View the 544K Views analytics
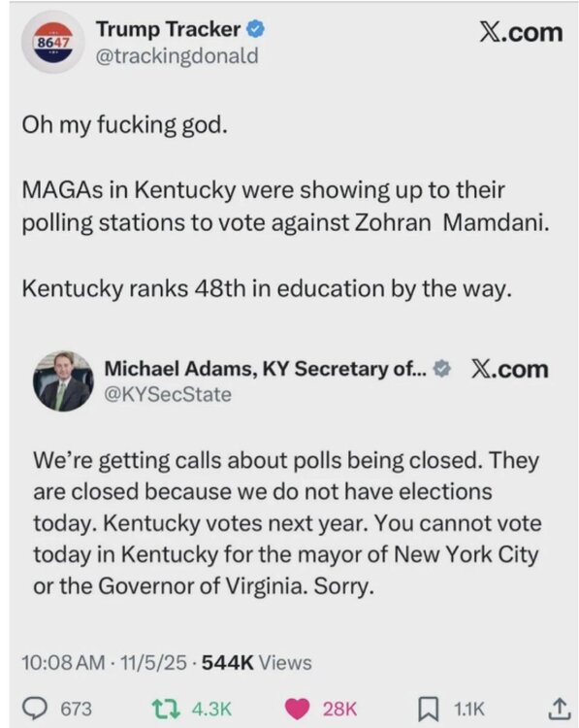 (x=257, y=662)
